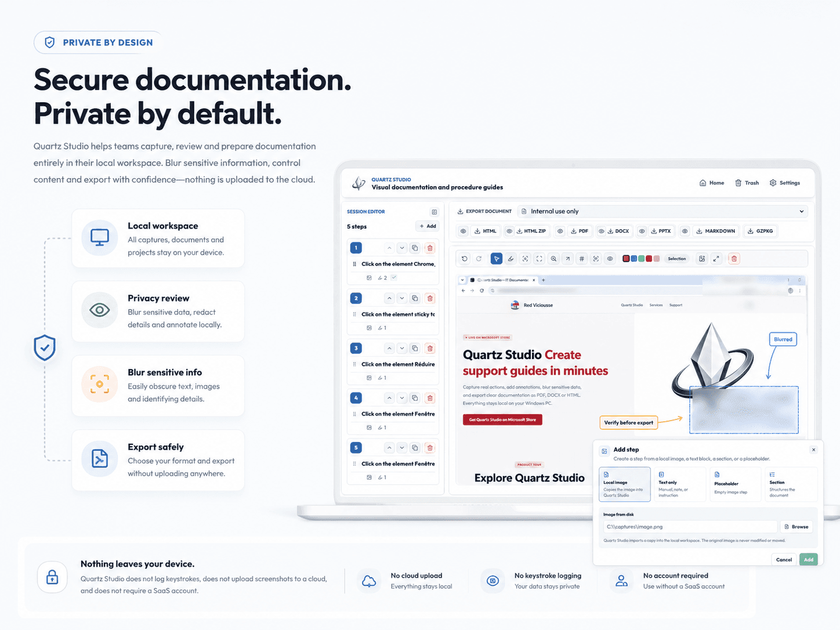Viewport: 840px width, 630px height.
Task: Toggle the DOCX export preview eye
Action: (602, 231)
